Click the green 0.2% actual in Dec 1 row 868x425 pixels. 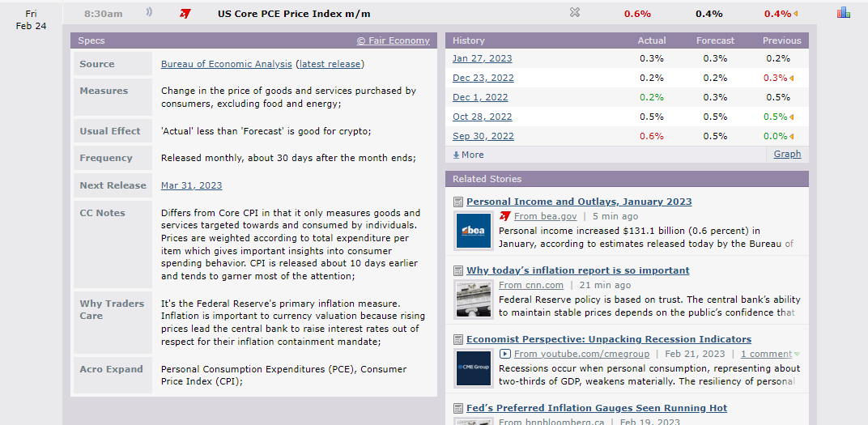click(652, 97)
